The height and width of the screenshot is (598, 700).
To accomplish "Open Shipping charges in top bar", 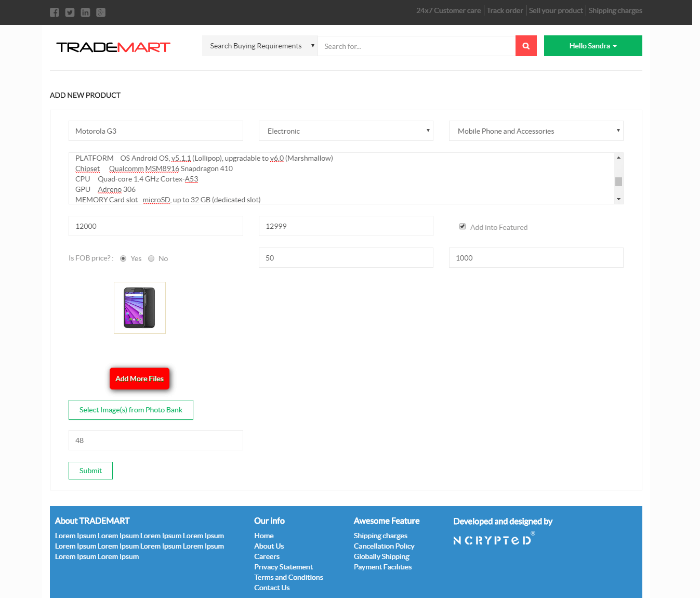I will [x=615, y=10].
